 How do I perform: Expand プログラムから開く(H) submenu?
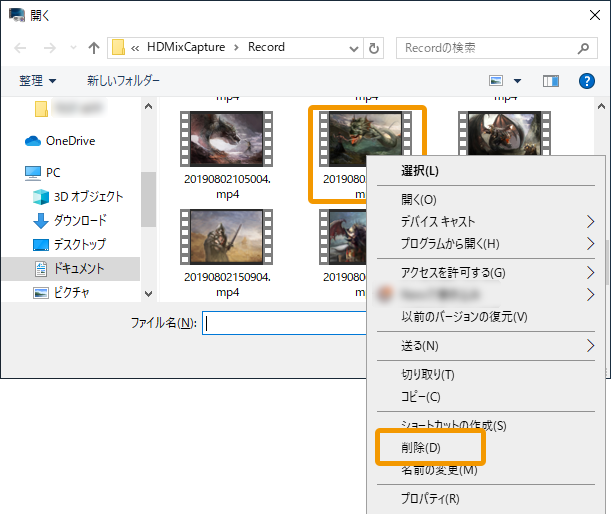tap(486, 244)
